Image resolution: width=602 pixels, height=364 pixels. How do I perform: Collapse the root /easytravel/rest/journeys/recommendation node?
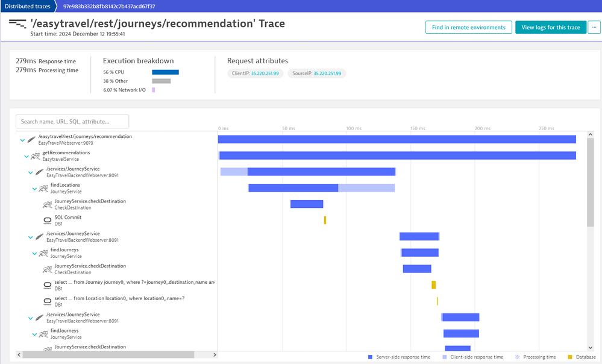[x=22, y=140]
